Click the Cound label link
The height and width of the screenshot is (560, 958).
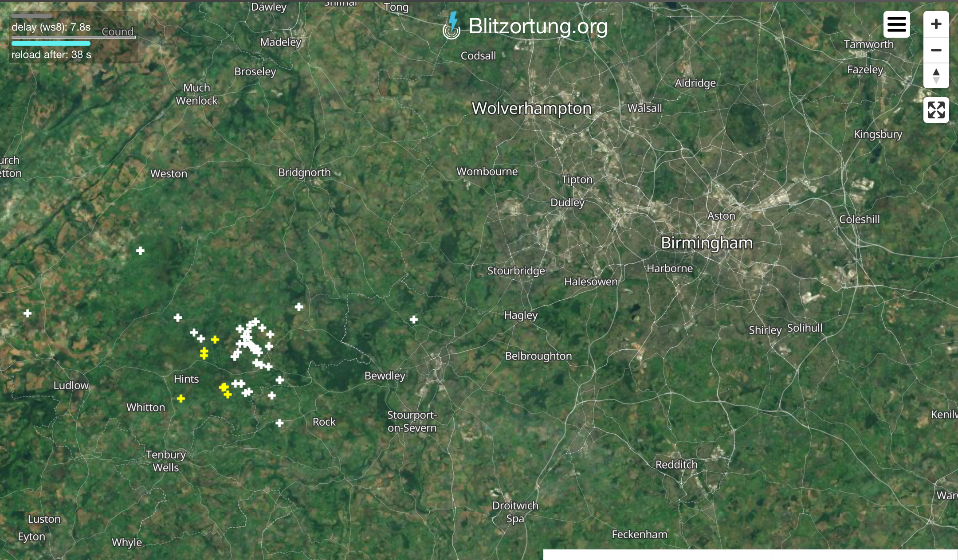pos(118,31)
